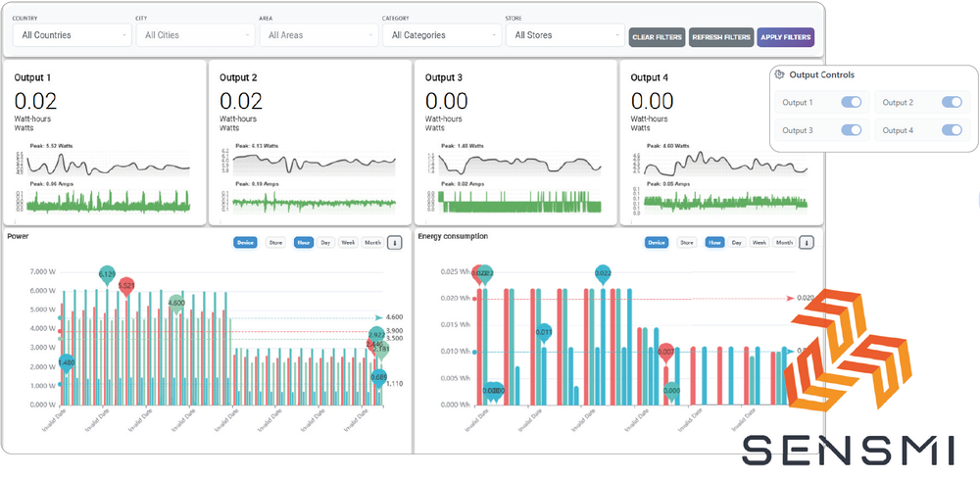Viewport: 980px width, 478px height.
Task: Disable the Output 2 switch
Action: tap(951, 102)
